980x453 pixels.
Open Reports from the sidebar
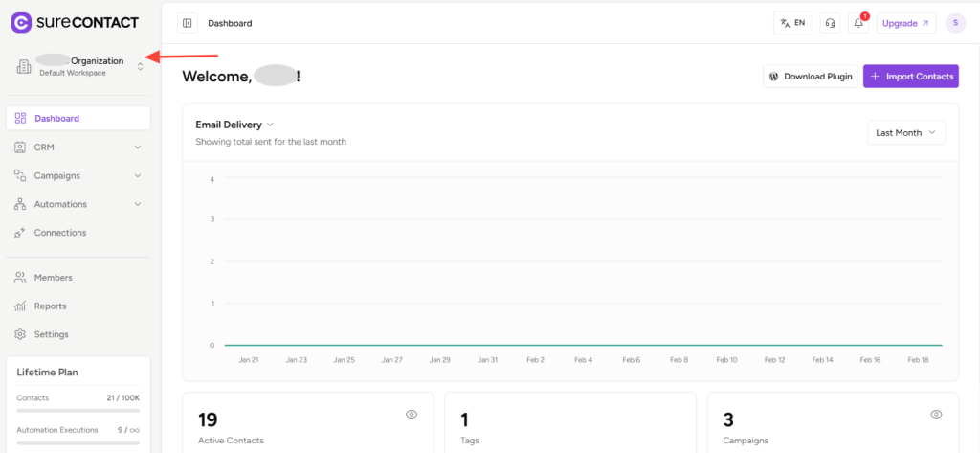[50, 306]
